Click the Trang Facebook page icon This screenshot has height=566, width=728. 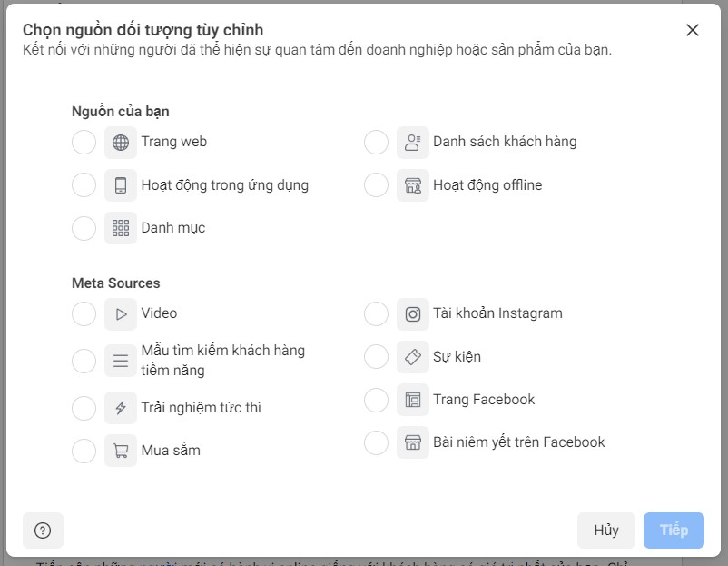coord(412,400)
